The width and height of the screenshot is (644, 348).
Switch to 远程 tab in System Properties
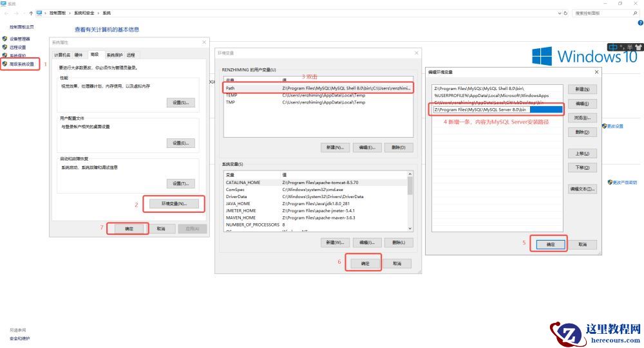[x=131, y=55]
